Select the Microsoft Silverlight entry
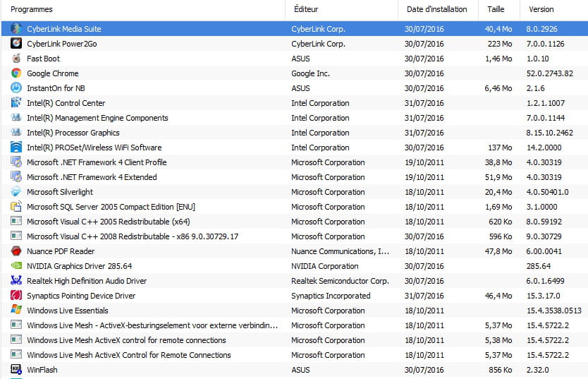The width and height of the screenshot is (588, 379). coord(60,192)
